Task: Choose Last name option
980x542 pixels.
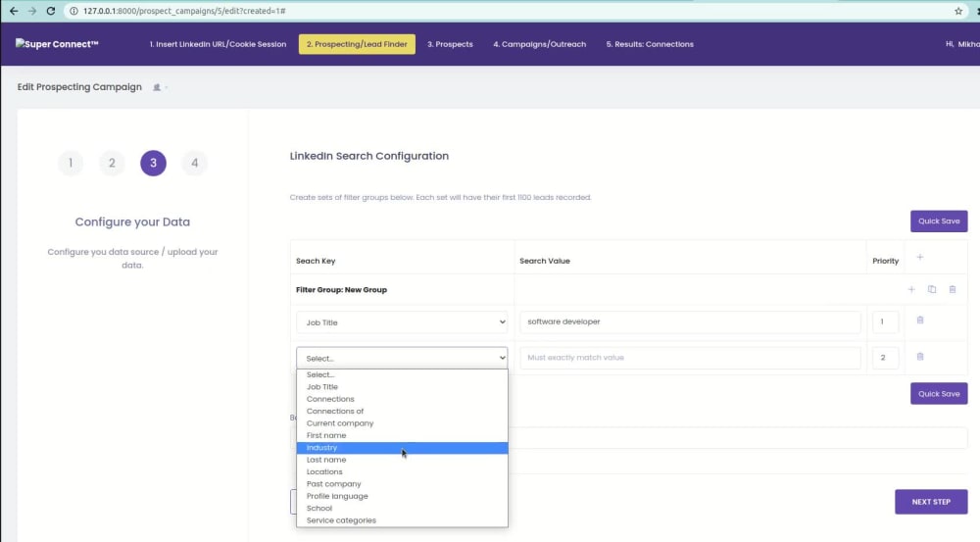Action: [x=402, y=460]
